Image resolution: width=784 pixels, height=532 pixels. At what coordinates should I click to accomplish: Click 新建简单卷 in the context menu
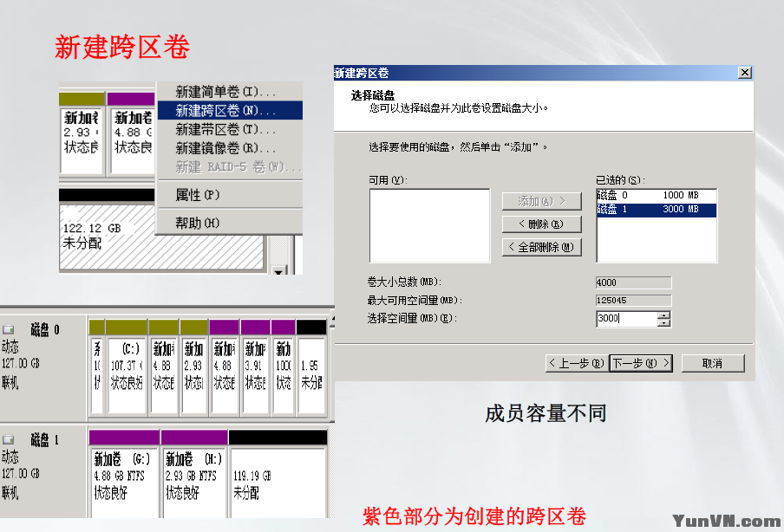pyautogui.click(x=230, y=92)
